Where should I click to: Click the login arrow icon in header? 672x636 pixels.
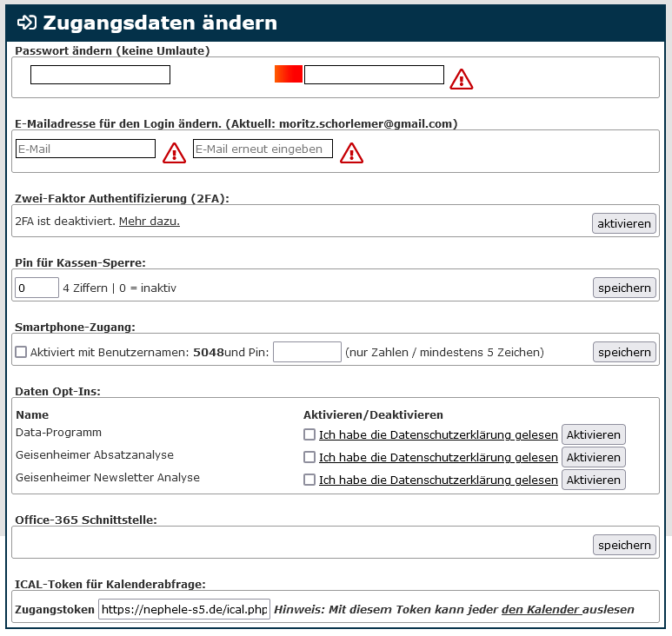(27, 23)
